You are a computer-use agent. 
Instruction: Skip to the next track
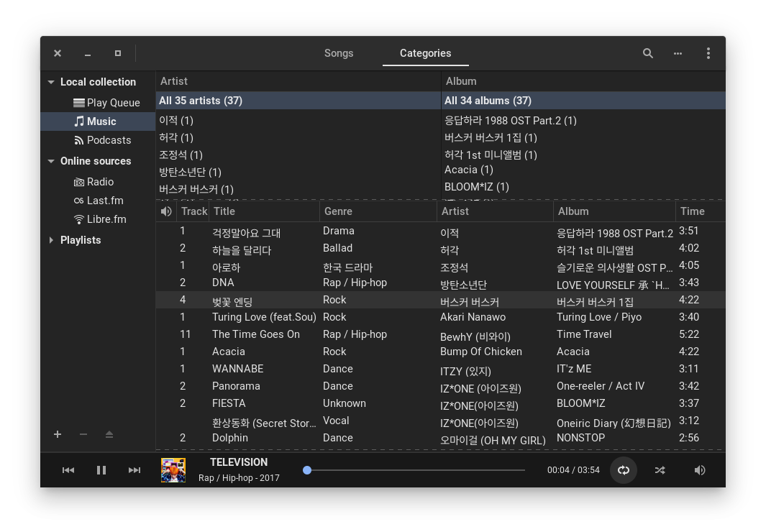click(134, 470)
